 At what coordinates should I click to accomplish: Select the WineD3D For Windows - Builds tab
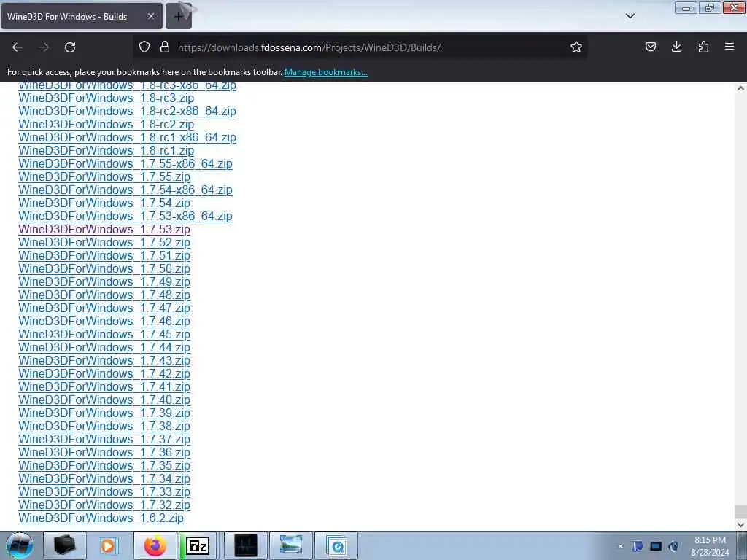pos(82,16)
